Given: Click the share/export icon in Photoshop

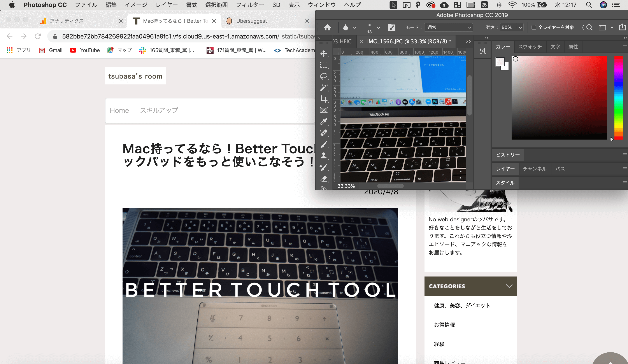Looking at the screenshot, I should coord(622,27).
